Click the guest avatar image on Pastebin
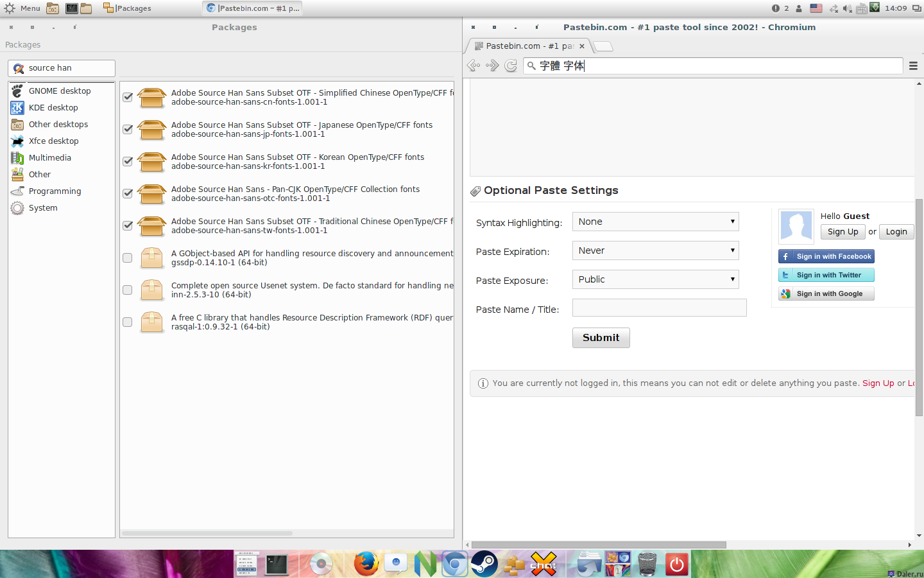This screenshot has width=924, height=578. 796,227
